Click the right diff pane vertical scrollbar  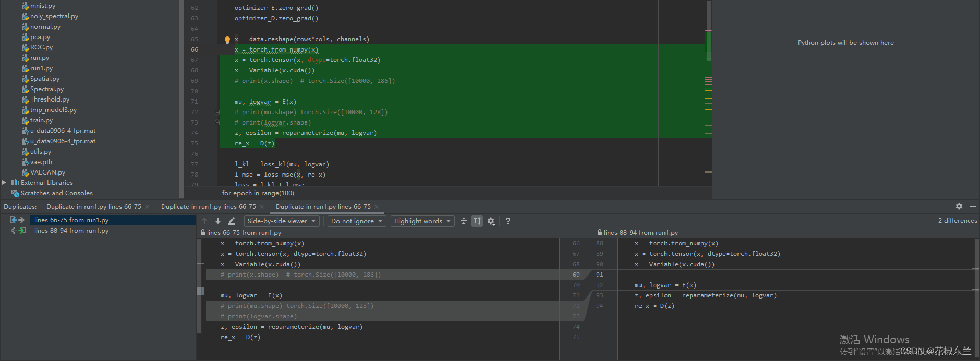[x=977, y=298]
